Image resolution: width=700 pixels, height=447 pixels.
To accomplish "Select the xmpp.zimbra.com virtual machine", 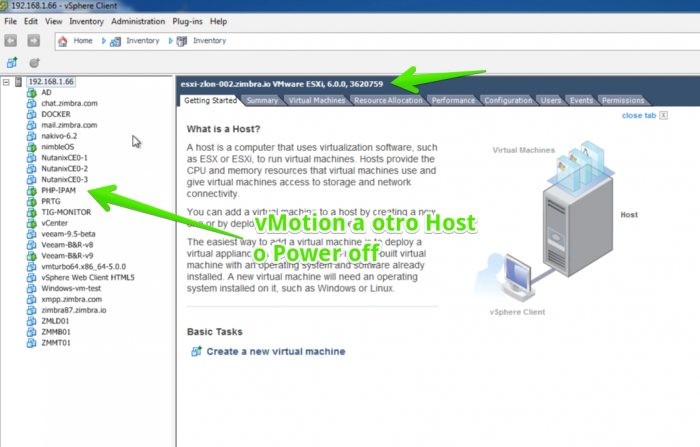I will point(71,299).
